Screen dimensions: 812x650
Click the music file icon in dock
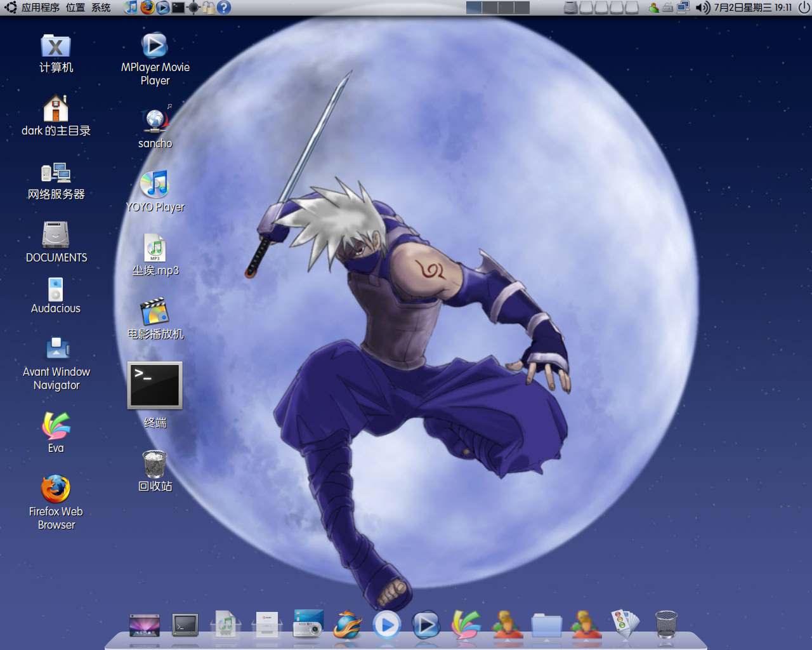[225, 625]
